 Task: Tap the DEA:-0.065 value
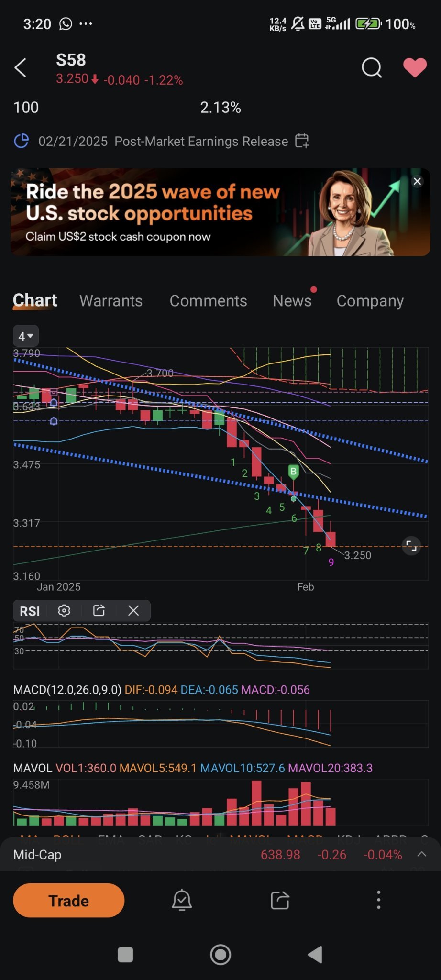tap(209, 690)
